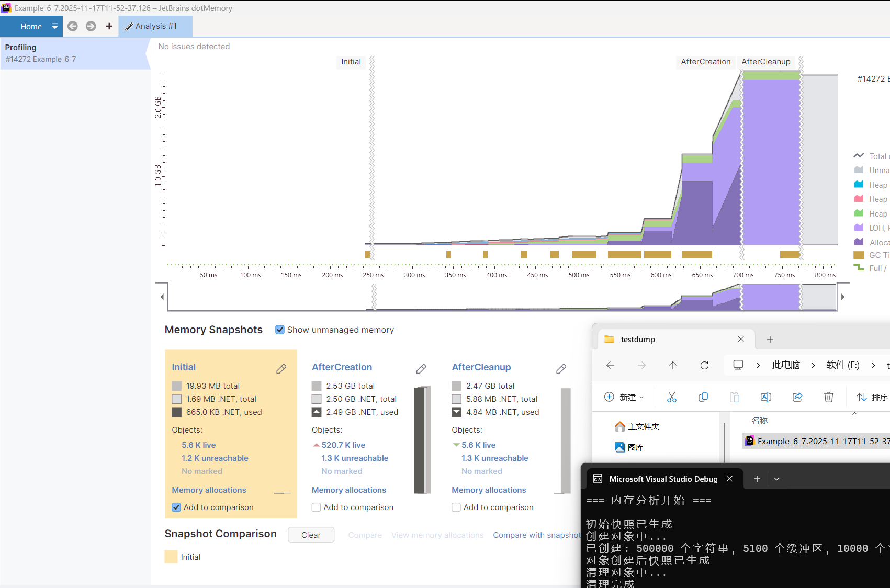
Task: Click the navigate forward arrow in dotMemory toolbar
Action: [91, 26]
